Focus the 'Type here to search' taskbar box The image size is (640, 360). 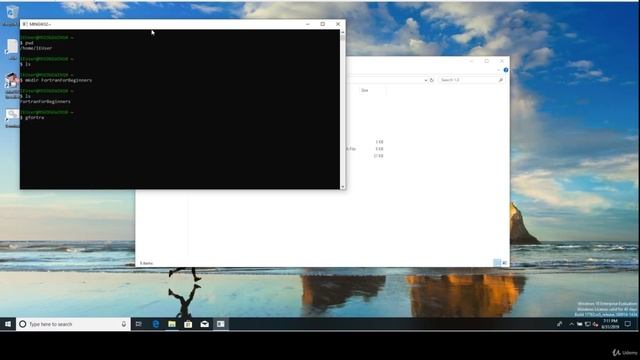pyautogui.click(x=73, y=324)
